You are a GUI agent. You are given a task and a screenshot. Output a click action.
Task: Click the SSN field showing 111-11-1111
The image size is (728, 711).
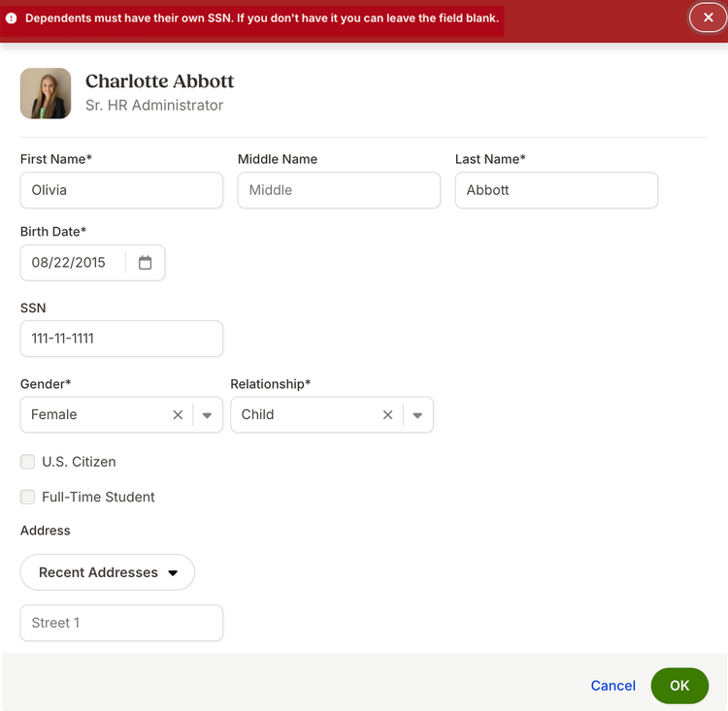(121, 339)
